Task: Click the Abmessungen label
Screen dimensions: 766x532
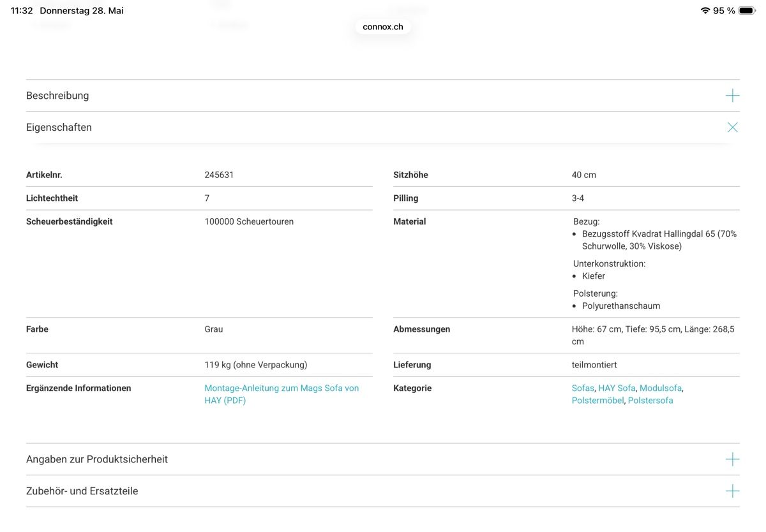Action: tap(421, 329)
